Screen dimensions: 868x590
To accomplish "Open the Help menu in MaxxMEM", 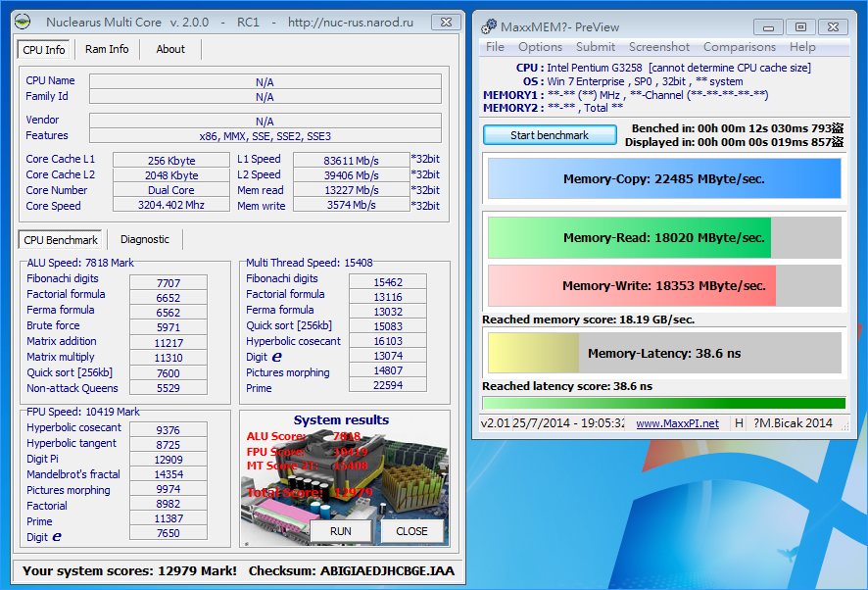I will pos(802,47).
